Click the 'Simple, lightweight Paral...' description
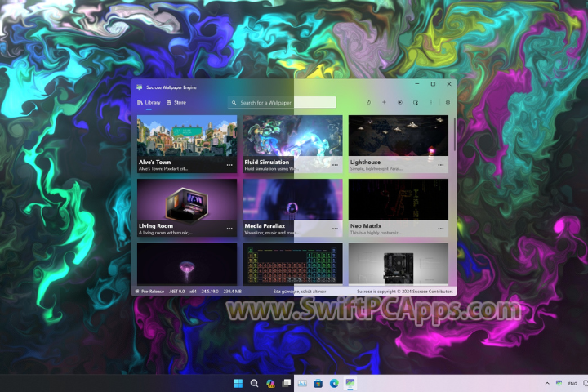 376,169
